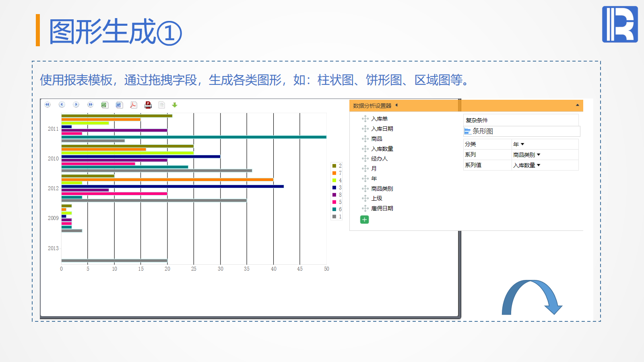Select the 雇佣日期 field in the list
Screen dimensions: 644x362
[382, 208]
